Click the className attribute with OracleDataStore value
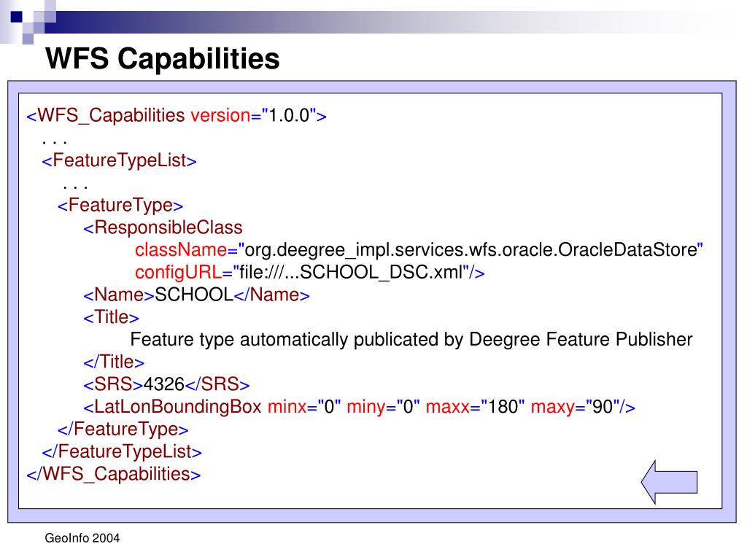 [419, 250]
